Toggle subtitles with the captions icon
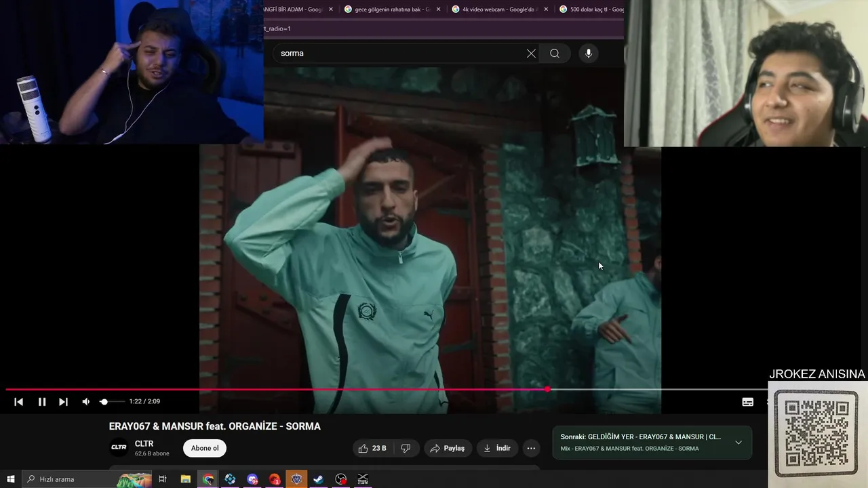 coord(747,402)
